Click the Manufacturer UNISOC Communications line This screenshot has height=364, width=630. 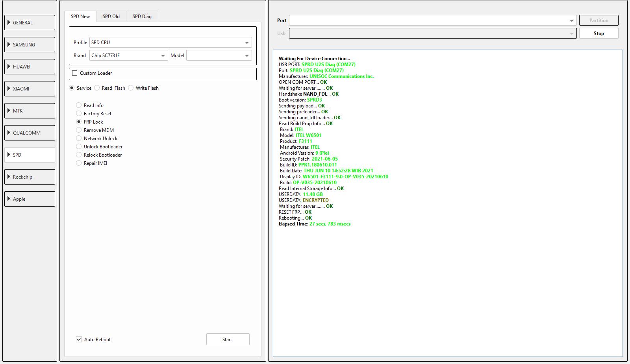[x=326, y=76]
